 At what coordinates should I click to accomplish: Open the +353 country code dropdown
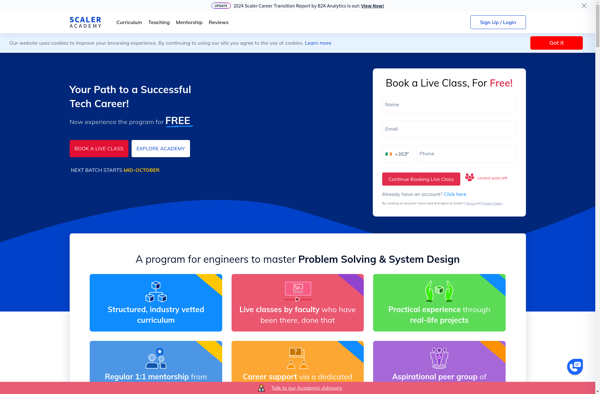tap(398, 154)
